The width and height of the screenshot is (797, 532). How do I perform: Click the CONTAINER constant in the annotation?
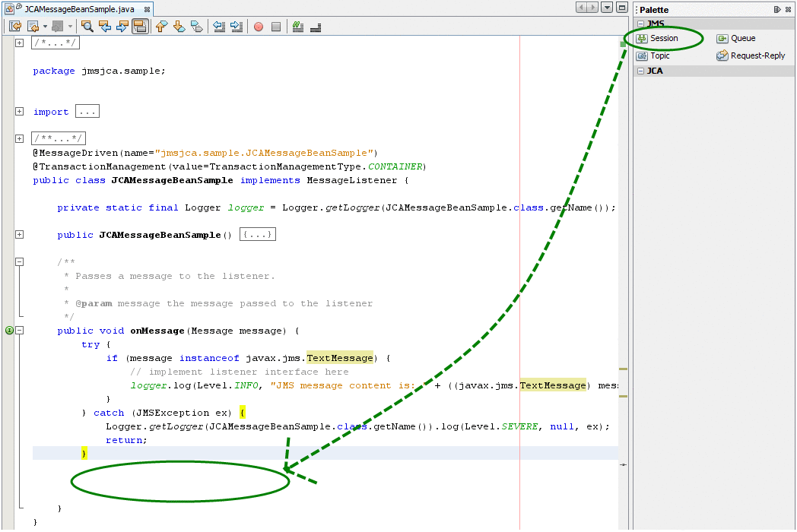[395, 166]
